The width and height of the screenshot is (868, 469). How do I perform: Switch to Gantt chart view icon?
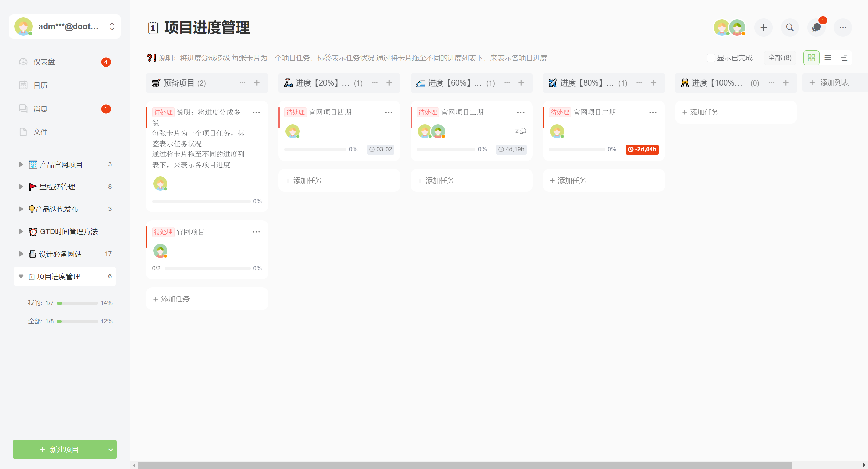tap(844, 58)
